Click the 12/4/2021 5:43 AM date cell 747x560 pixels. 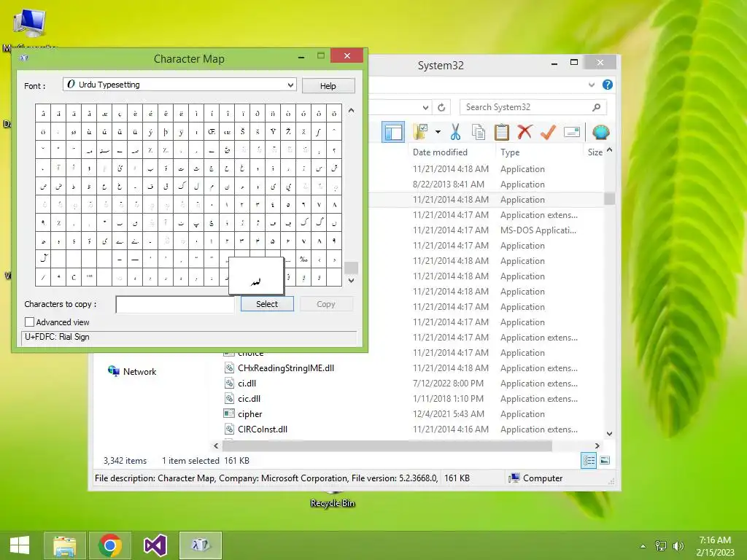449,414
